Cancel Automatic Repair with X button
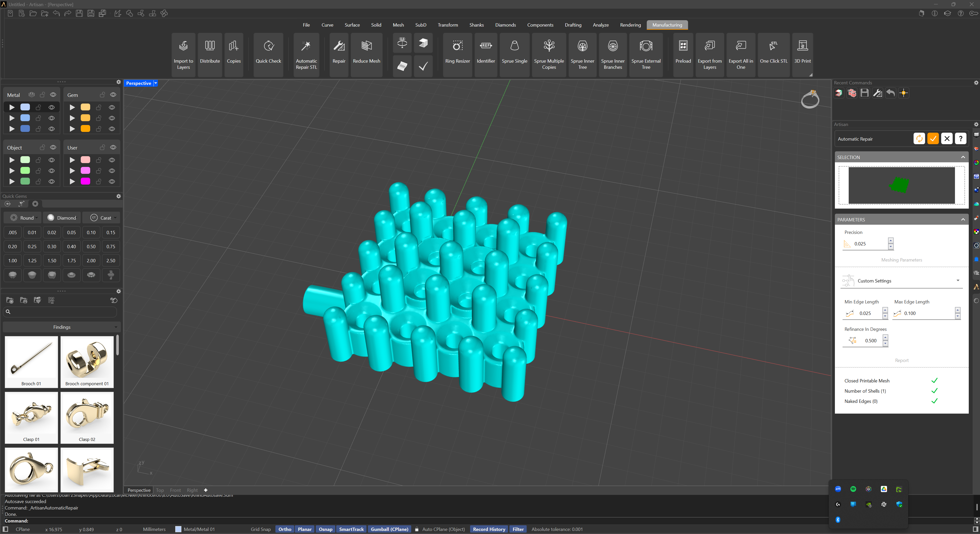 point(947,139)
